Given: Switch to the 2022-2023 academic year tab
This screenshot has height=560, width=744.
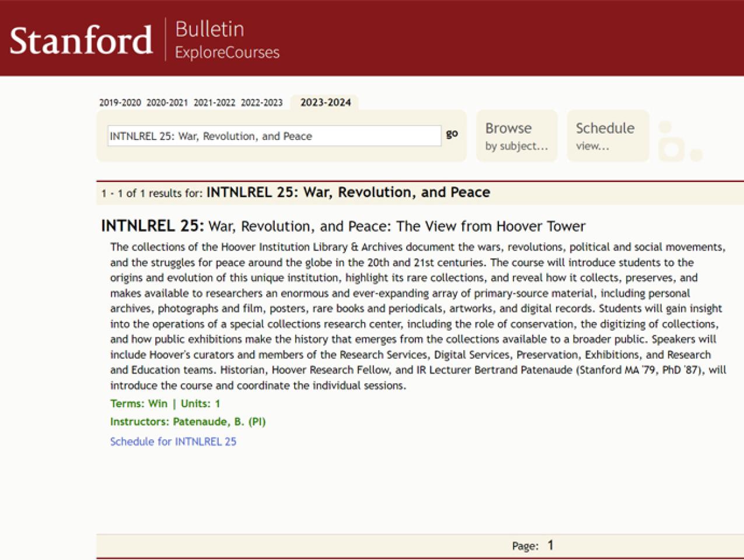Looking at the screenshot, I should (261, 103).
